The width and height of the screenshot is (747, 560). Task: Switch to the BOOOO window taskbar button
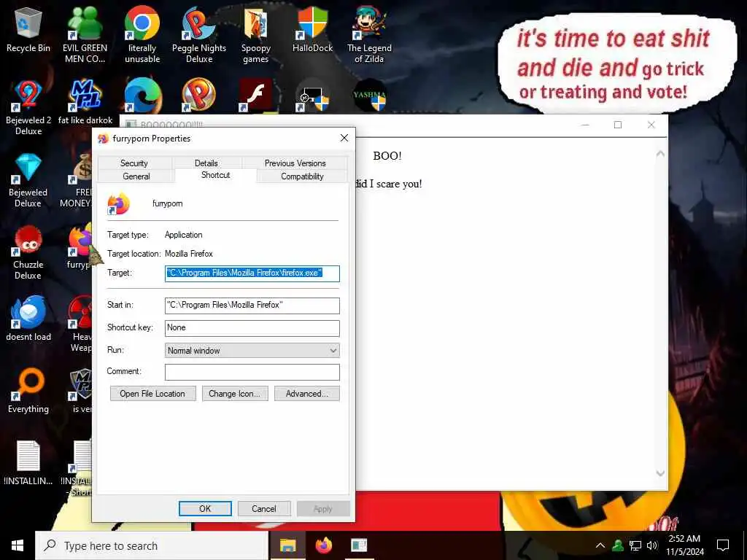(x=359, y=545)
